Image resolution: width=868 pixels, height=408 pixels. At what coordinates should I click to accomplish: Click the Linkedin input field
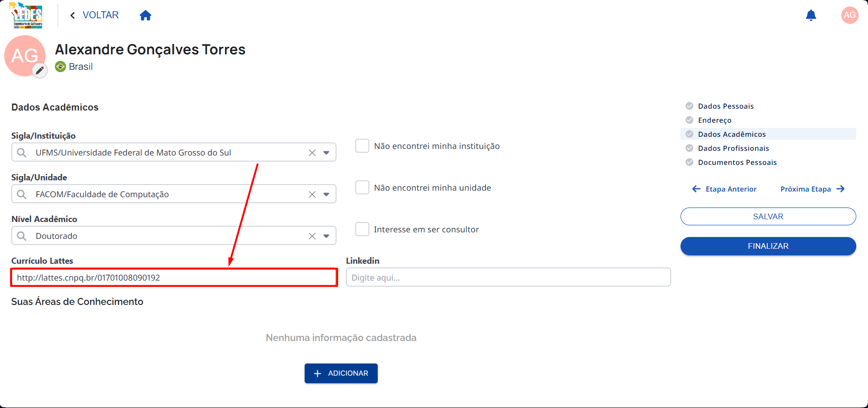[509, 277]
